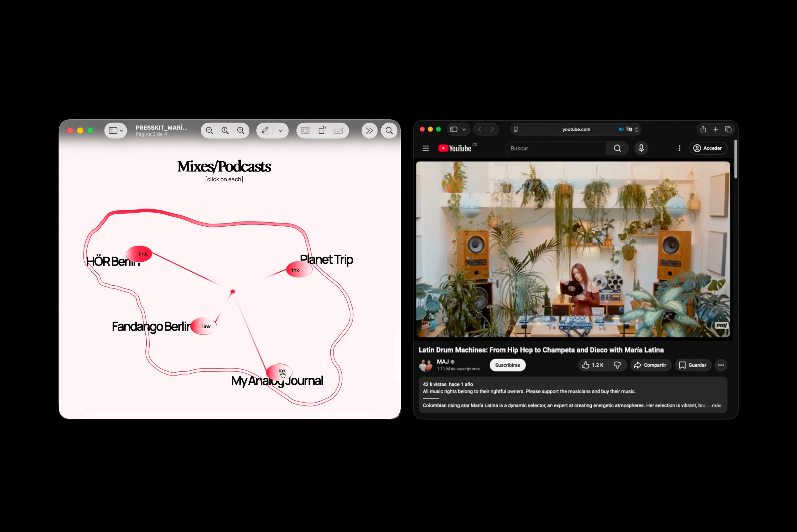This screenshot has height=532, width=797.
Task: Open video more actions ellipsis menu
Action: pyautogui.click(x=721, y=365)
